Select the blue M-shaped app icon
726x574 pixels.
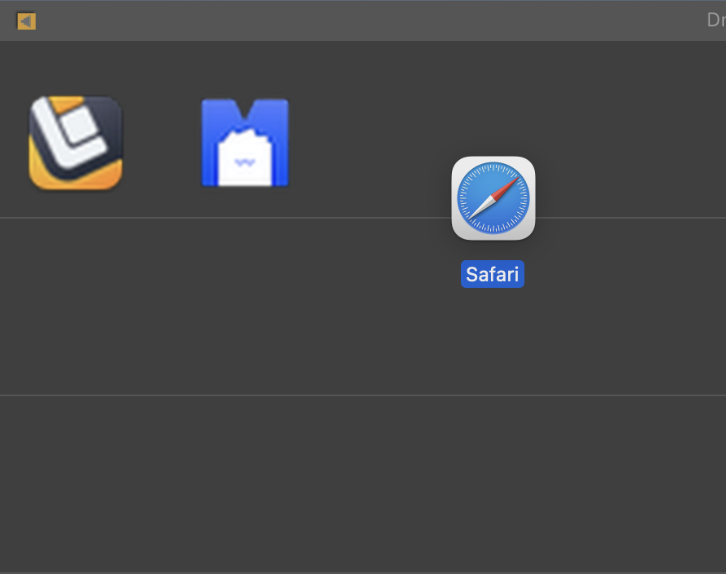(x=245, y=143)
